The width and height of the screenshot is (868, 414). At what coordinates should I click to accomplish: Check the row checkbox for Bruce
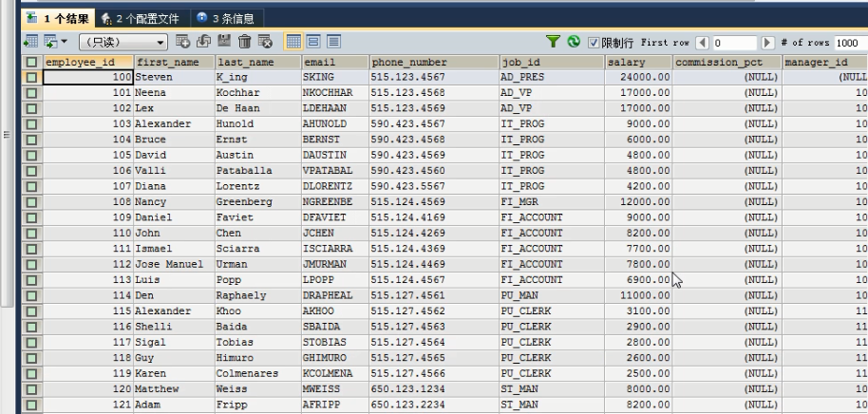point(31,140)
